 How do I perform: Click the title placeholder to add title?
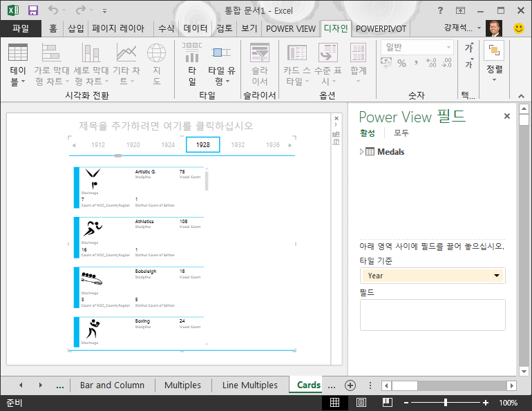pos(166,126)
